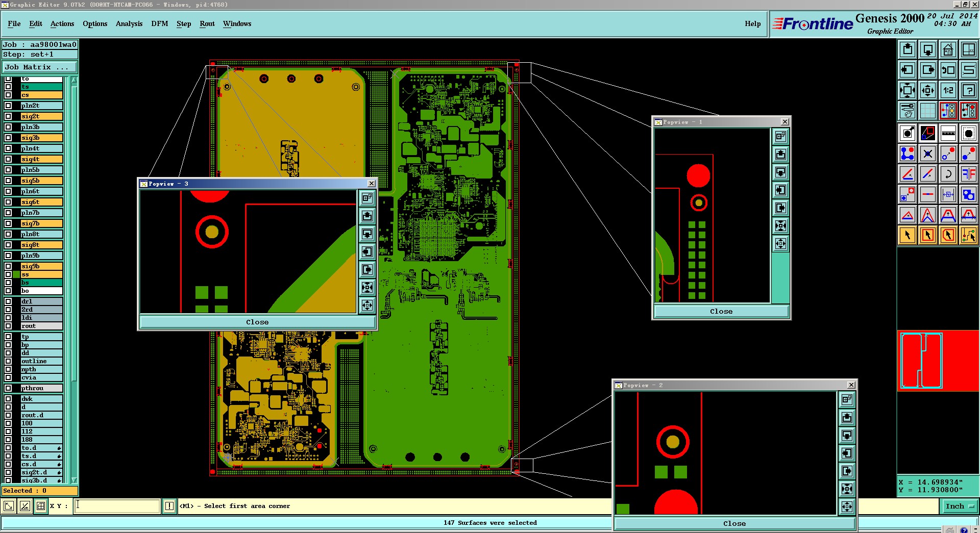980x533 pixels.
Task: Click the pan left arrow icon
Action: pyautogui.click(x=908, y=70)
